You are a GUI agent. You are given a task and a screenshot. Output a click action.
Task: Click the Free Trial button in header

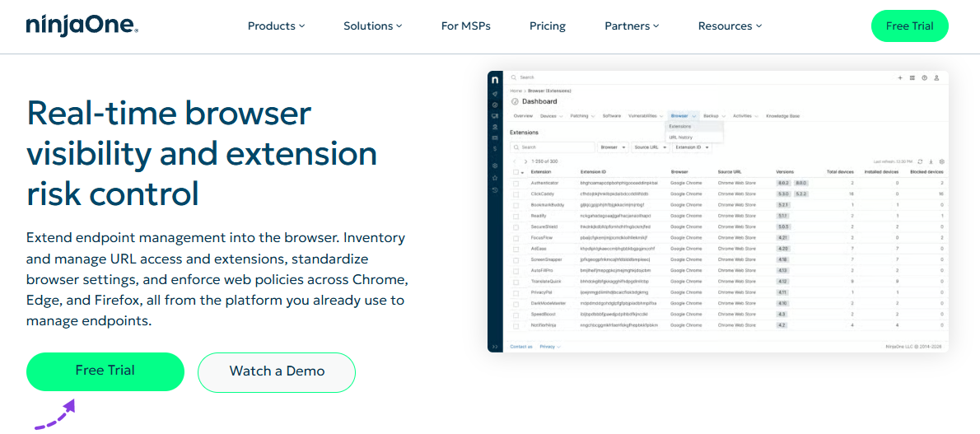pos(909,26)
